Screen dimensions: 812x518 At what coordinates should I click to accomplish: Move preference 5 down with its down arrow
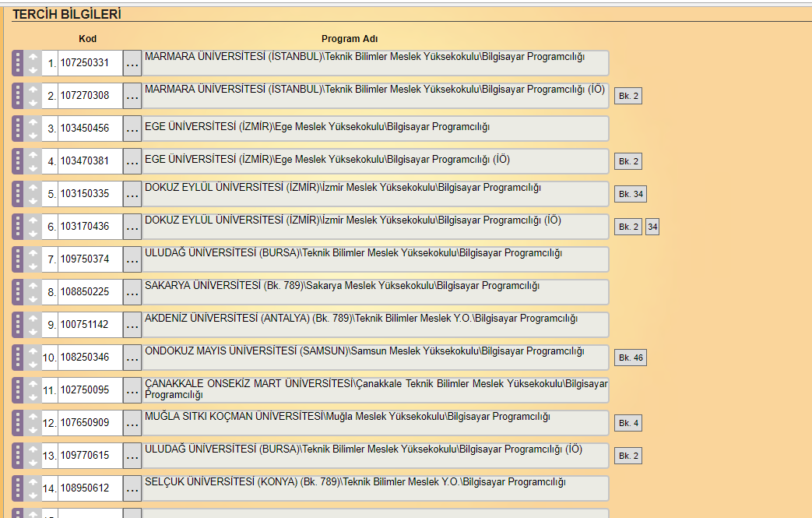pos(33,201)
